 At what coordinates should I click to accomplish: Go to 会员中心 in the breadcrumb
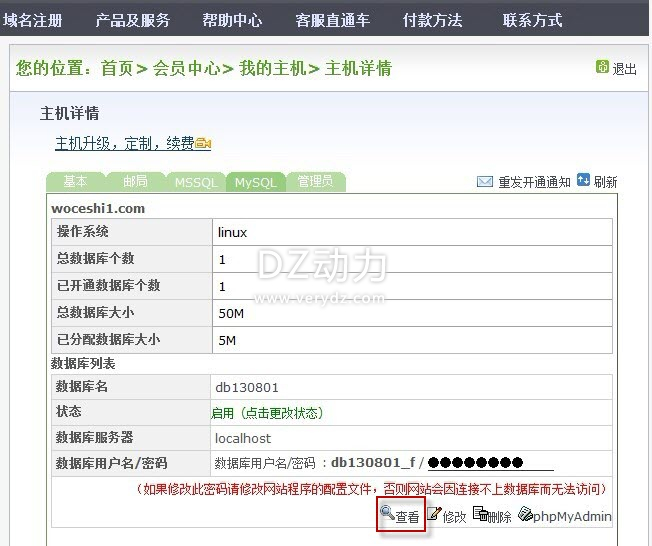tap(186, 68)
